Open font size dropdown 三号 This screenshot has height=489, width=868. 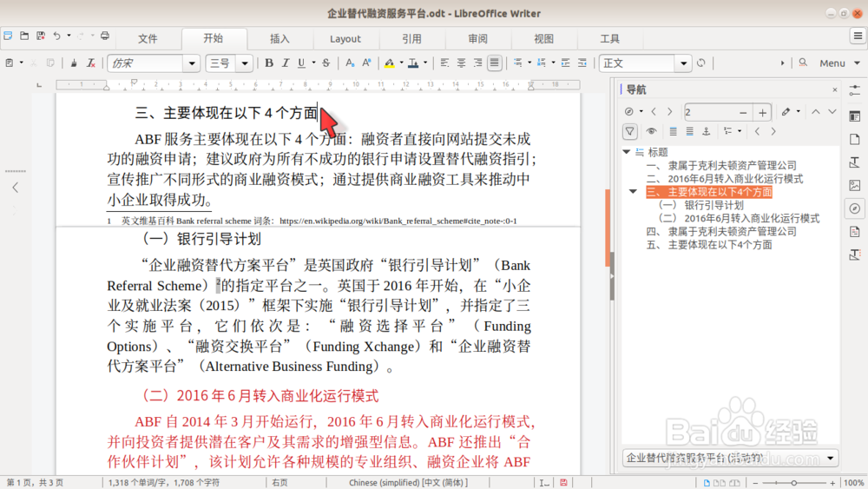[244, 63]
